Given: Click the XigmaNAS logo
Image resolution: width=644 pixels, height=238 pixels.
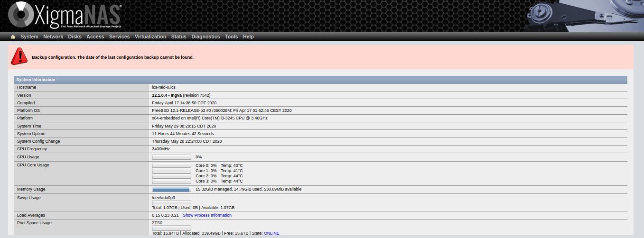Looking at the screenshot, I should [x=65, y=16].
